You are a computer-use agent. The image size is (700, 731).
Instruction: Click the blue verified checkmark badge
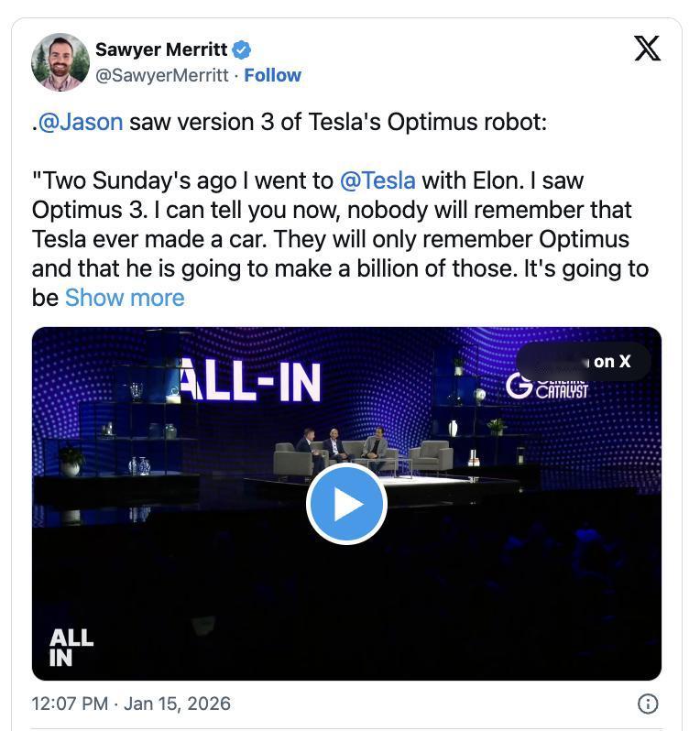[x=242, y=49]
